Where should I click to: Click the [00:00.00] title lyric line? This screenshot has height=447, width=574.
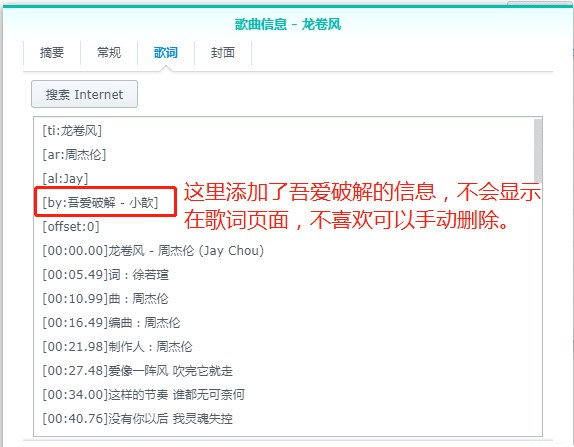pos(153,251)
